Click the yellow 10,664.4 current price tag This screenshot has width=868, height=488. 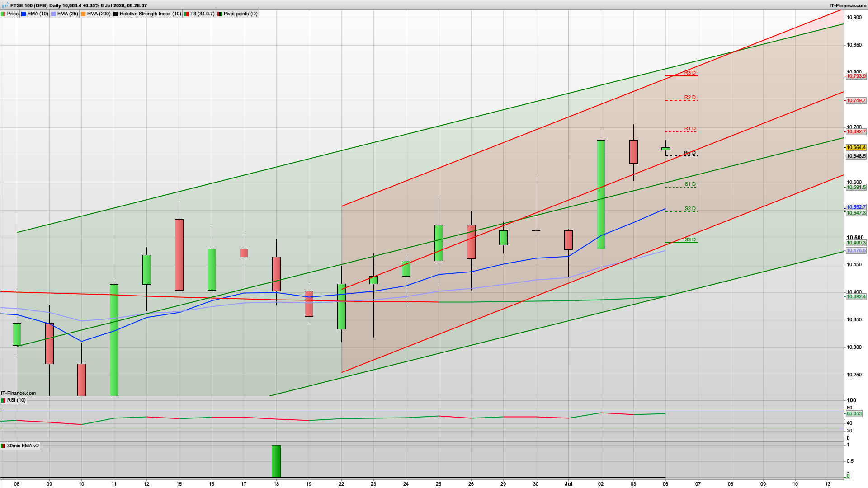click(856, 148)
